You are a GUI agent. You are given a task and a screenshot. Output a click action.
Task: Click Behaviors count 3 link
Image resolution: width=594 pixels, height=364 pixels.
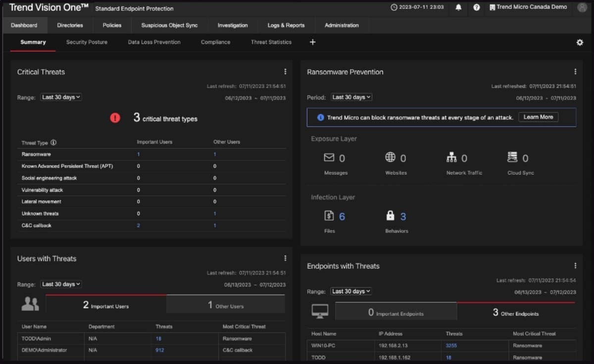point(403,217)
